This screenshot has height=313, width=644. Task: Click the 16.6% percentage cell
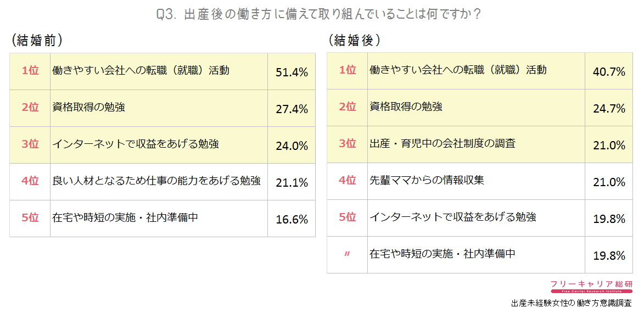click(292, 219)
